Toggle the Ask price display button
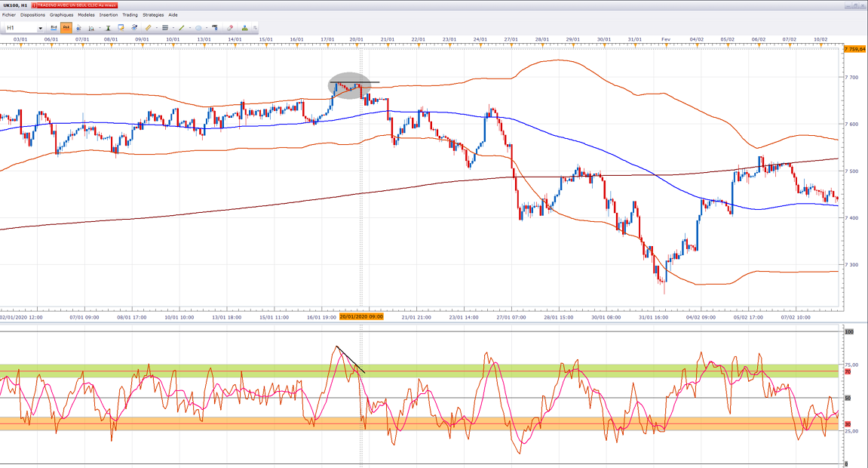Screen dimensions: 868x468 click(66, 28)
